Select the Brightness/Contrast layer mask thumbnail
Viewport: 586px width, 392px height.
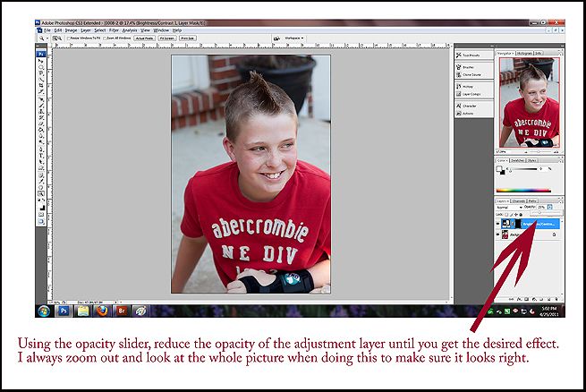click(x=518, y=224)
